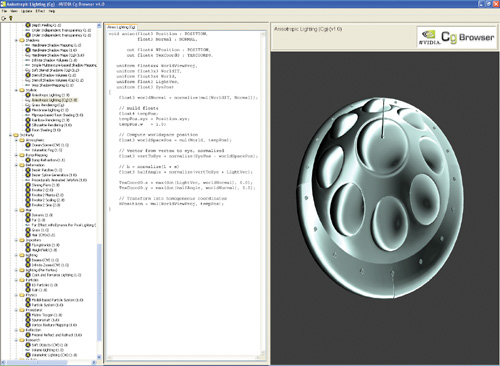The width and height of the screenshot is (500, 366).
Task: Collapse the Shadows folder
Action: point(16,40)
